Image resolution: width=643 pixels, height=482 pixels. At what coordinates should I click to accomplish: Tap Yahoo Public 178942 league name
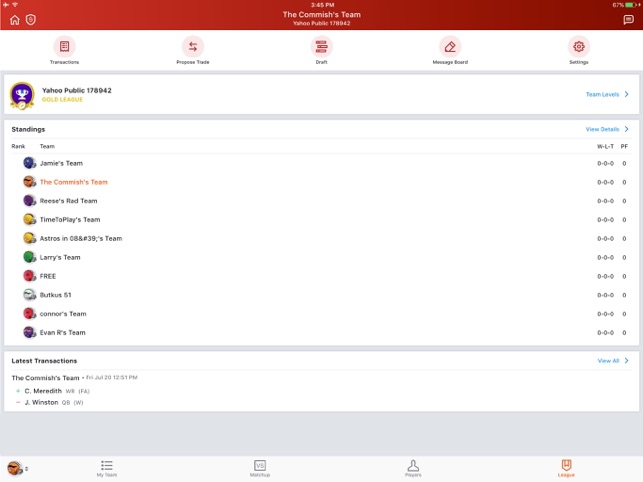(76, 90)
